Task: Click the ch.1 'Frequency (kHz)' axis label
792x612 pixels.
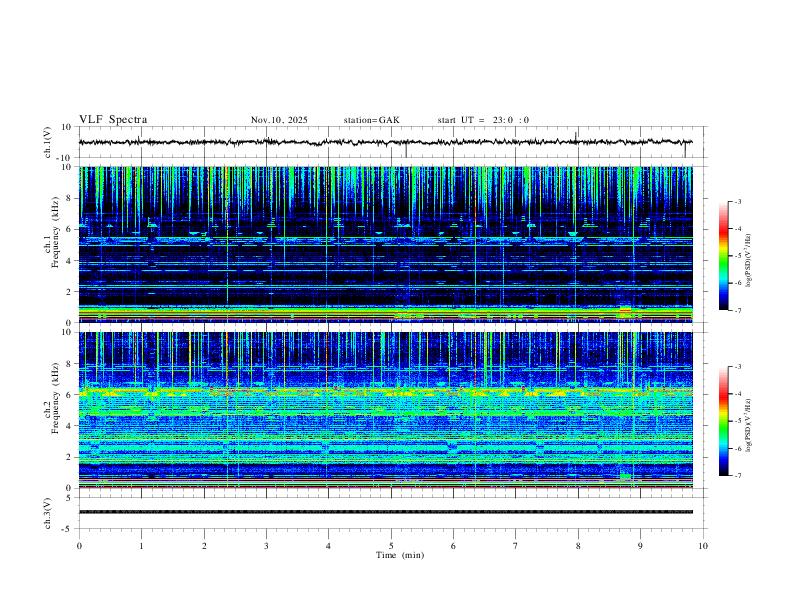Action: pyautogui.click(x=55, y=233)
